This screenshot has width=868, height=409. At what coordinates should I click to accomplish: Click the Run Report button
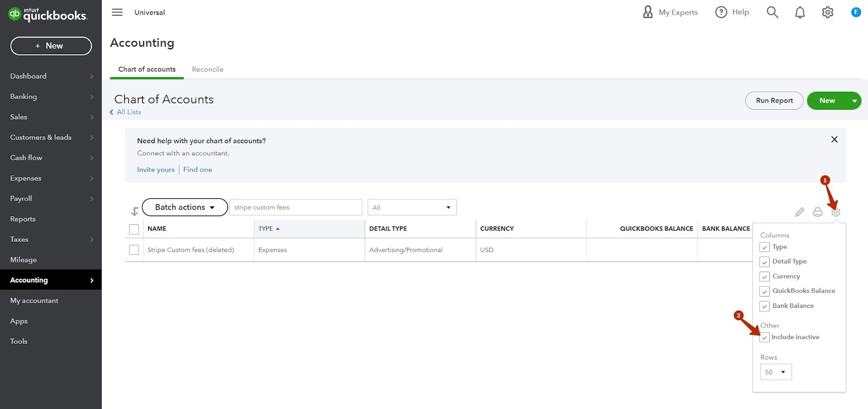click(774, 100)
